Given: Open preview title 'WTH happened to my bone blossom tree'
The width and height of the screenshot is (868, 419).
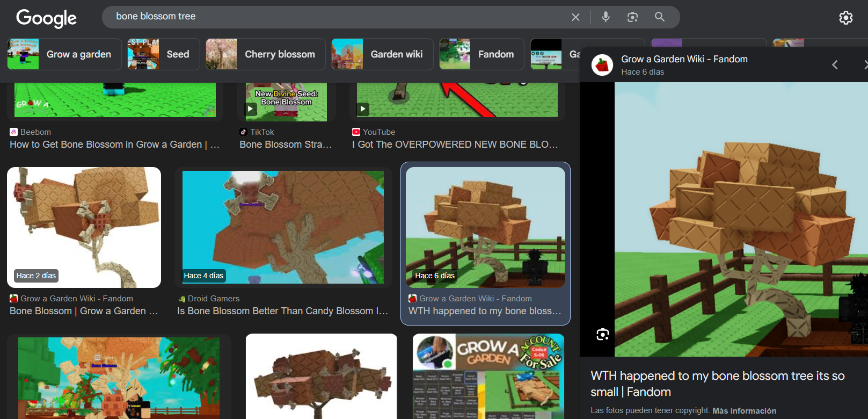Looking at the screenshot, I should click(x=718, y=384).
